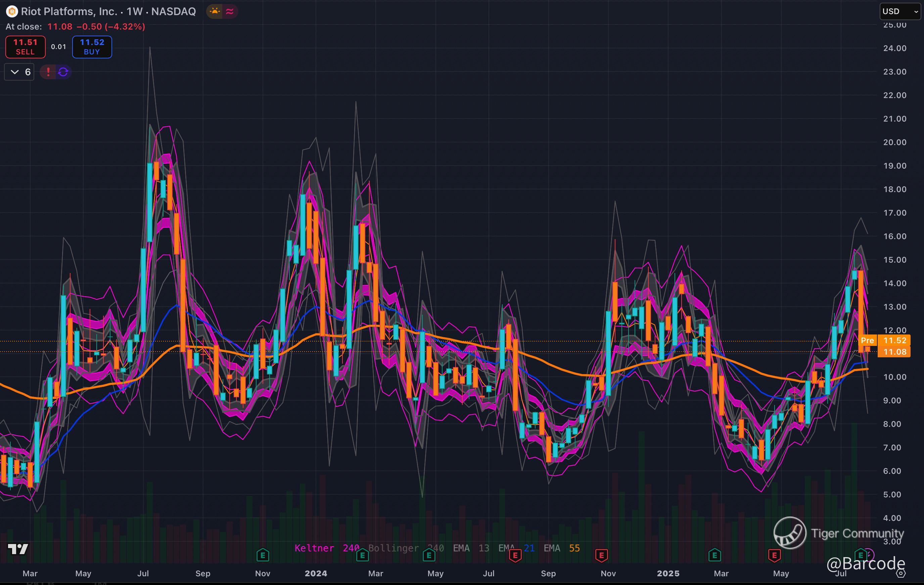Screen dimensions: 924x585
Task: Open chart settings hexagon icon bottom-right
Action: 900,574
